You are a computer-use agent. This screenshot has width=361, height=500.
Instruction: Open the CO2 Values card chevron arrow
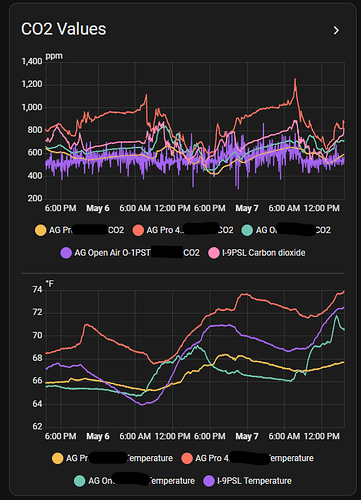[336, 31]
